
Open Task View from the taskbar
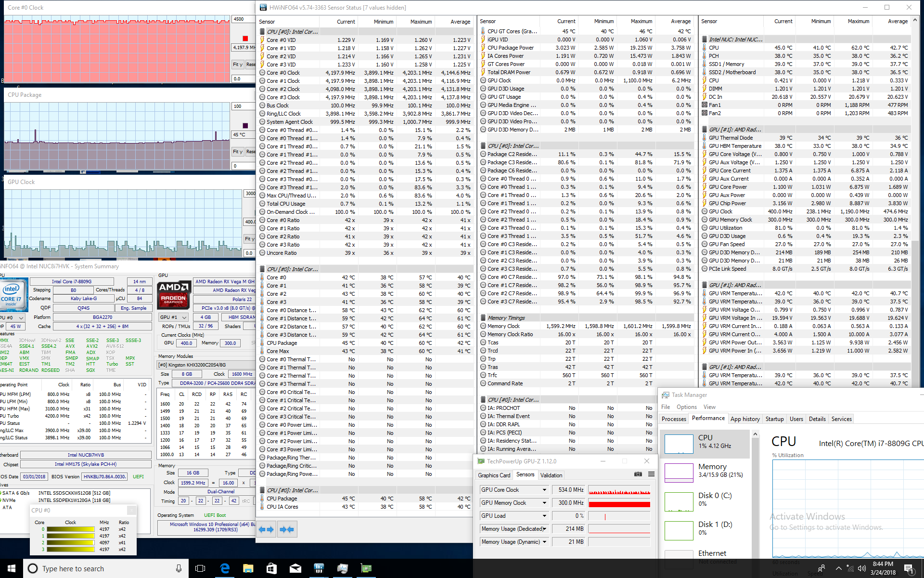pos(200,568)
